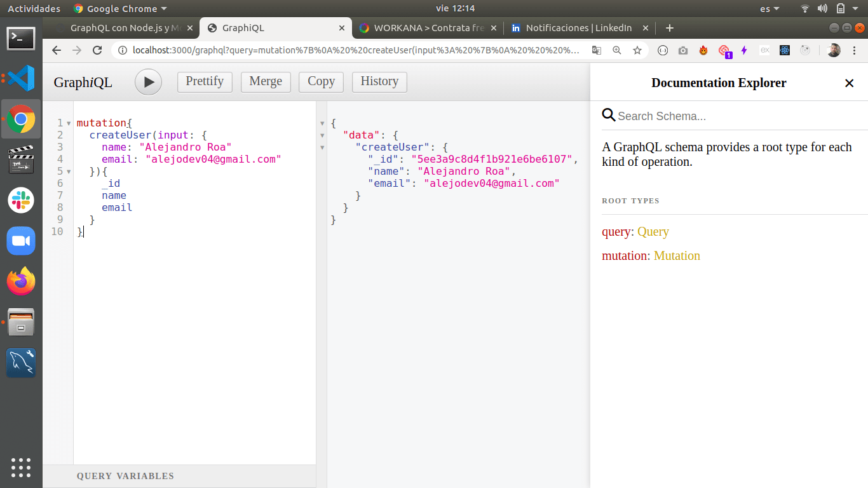This screenshot has width=868, height=488.
Task: Click the Prettify button
Action: coord(205,81)
